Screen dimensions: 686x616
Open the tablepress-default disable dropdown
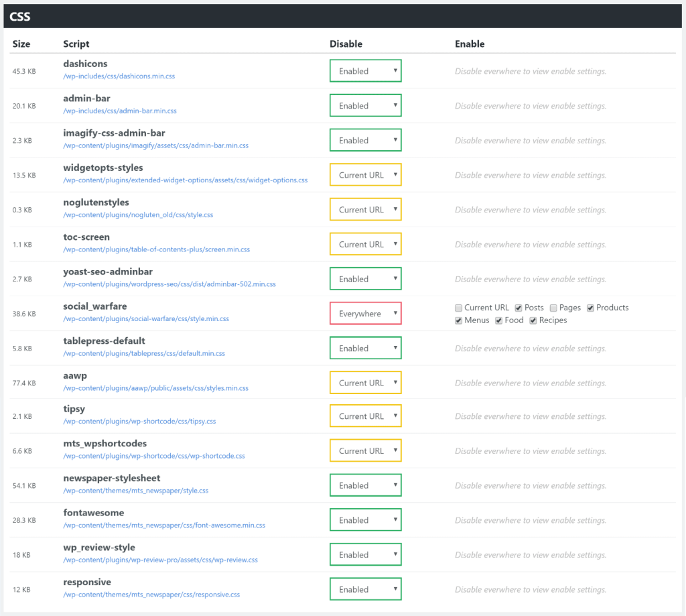(365, 348)
